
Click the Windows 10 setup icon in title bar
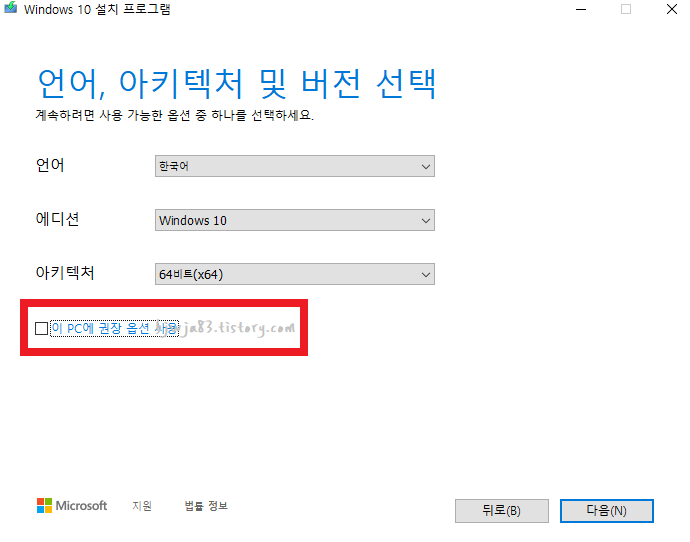pyautogui.click(x=11, y=7)
